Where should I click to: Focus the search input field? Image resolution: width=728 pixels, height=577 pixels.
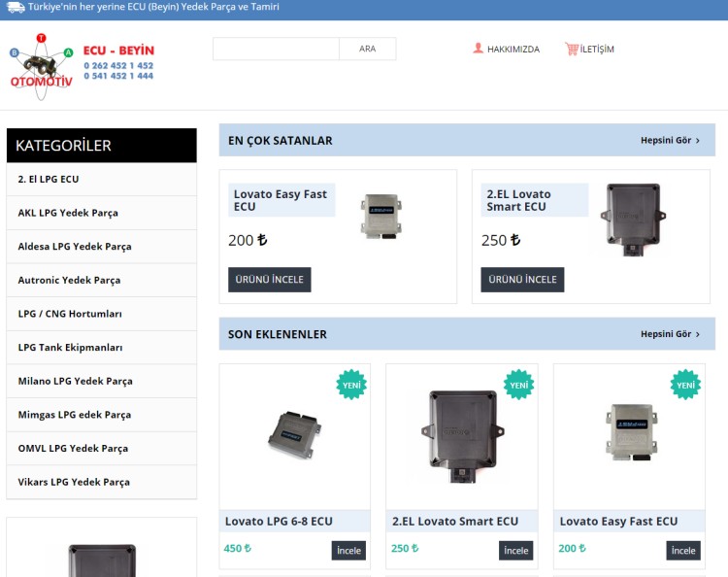coord(277,49)
